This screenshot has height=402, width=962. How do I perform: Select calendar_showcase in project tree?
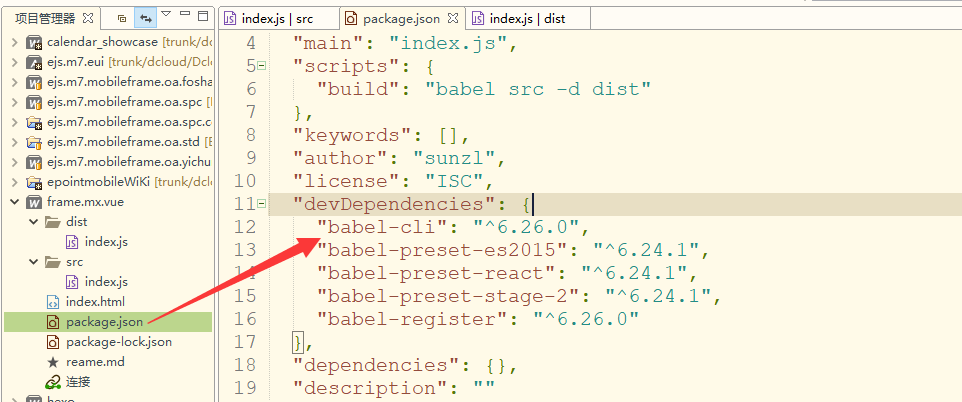(102, 42)
